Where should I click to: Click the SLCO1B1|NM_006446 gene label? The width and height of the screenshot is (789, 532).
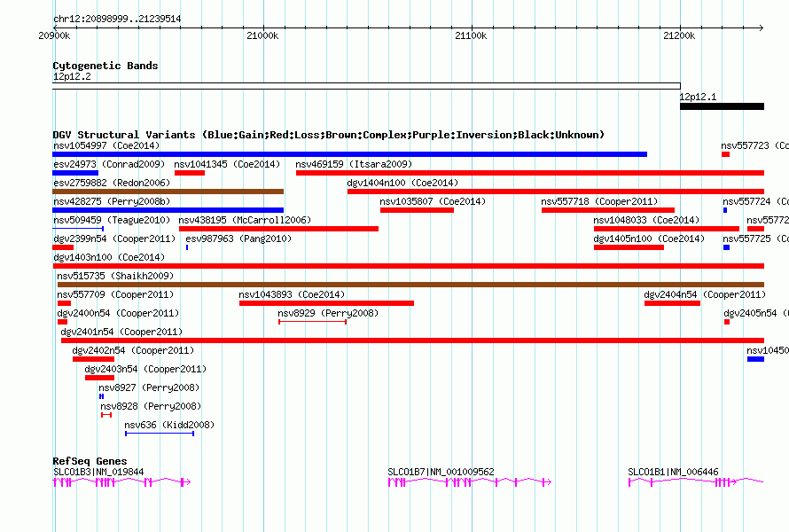pyautogui.click(x=673, y=472)
